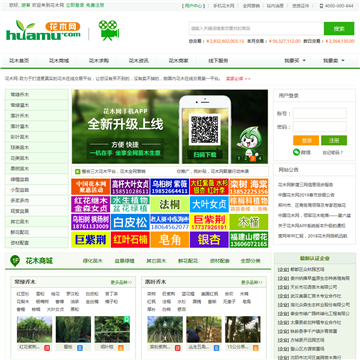Switch to 全部分类 tab in 花木商城
This screenshot has height=360, width=360.
251,261
